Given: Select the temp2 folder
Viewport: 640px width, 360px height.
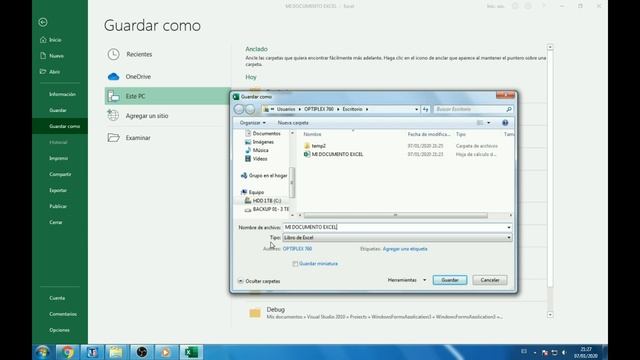Looking at the screenshot, I should pyautogui.click(x=315, y=146).
